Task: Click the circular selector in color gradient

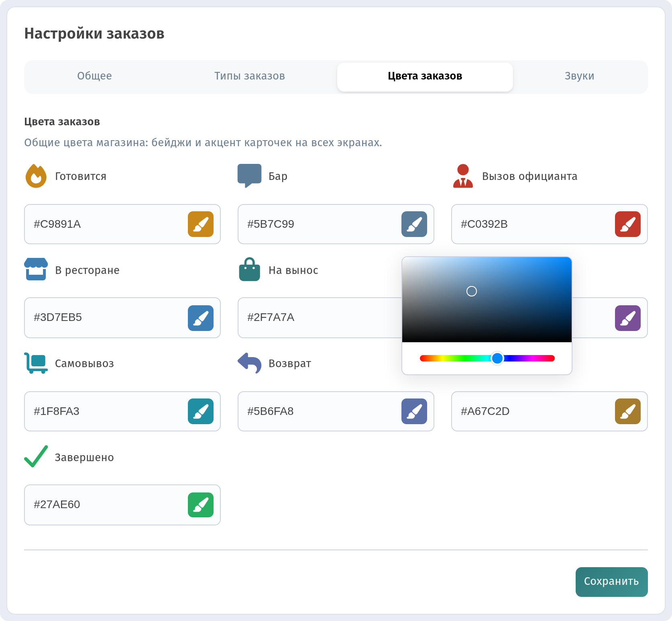Action: 472,291
